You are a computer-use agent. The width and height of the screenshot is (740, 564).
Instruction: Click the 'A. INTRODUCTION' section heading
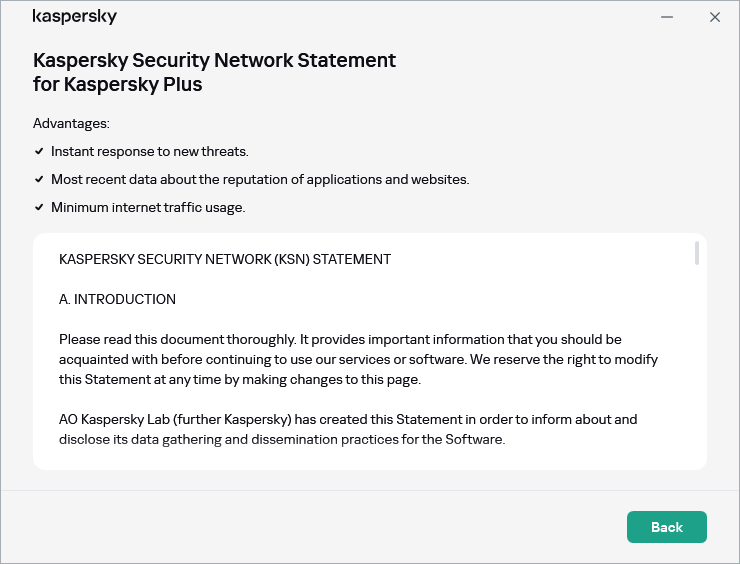pos(117,299)
